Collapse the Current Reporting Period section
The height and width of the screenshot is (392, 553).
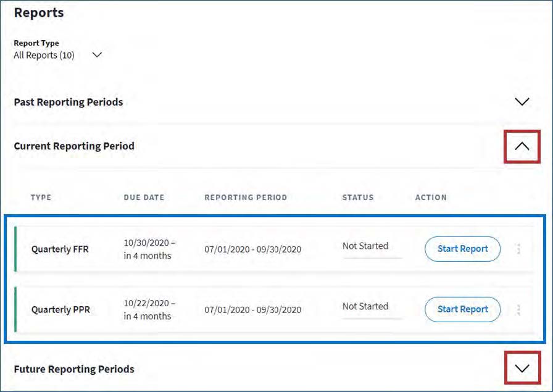coord(522,146)
